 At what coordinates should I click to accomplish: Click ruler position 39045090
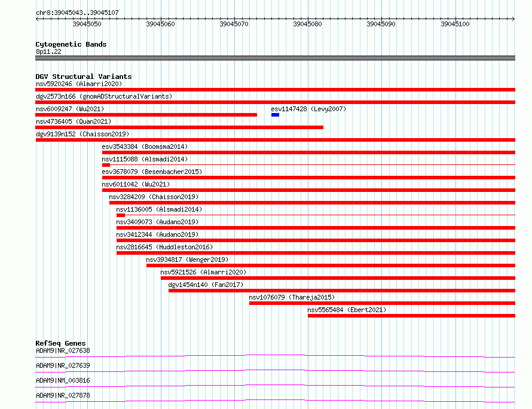[381, 24]
